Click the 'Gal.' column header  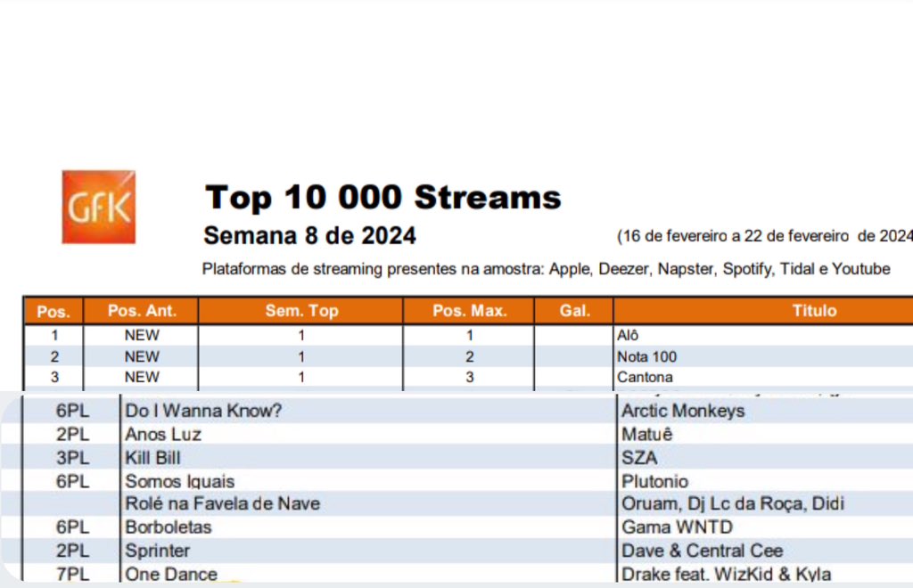575,311
